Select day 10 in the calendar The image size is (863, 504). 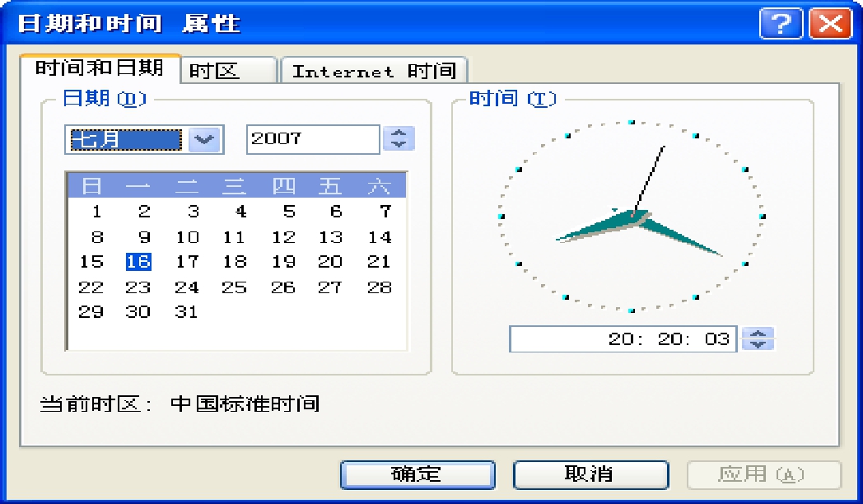(x=187, y=237)
